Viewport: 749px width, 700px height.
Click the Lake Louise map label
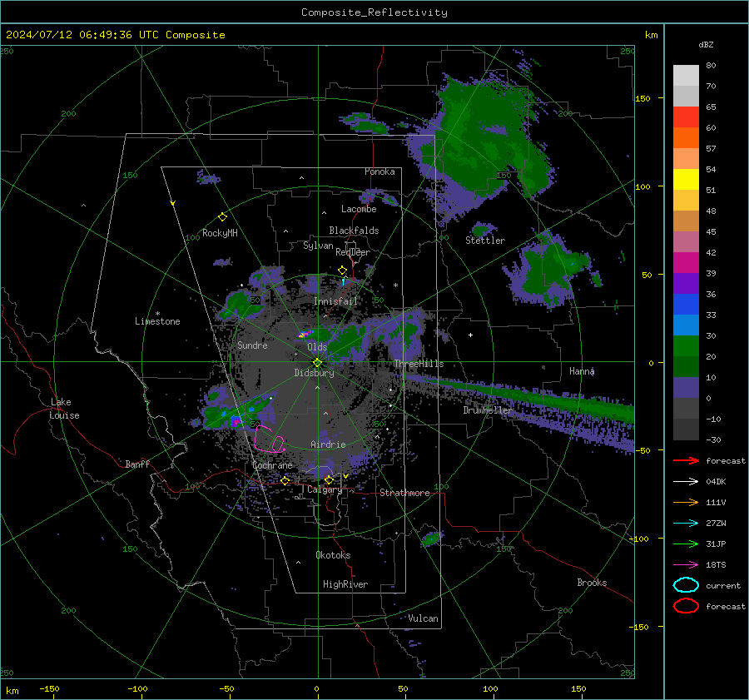[x=64, y=409]
